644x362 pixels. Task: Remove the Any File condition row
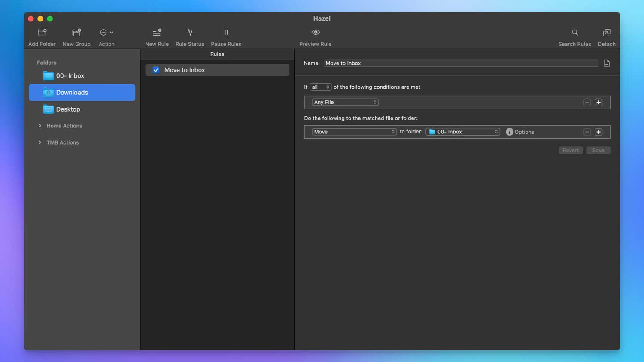(x=587, y=103)
